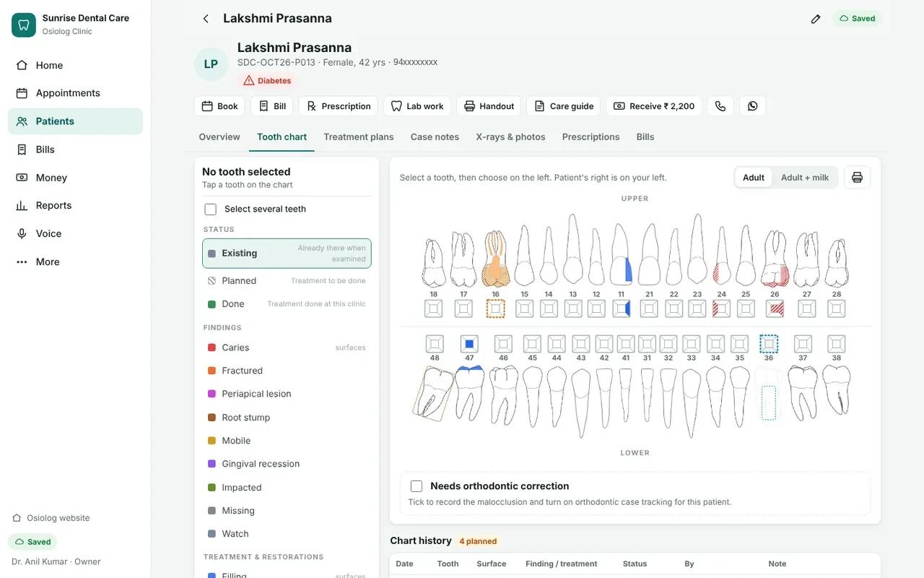Screen dimensions: 924x578
Task: Open Reports in the sidebar
Action: 75,206
